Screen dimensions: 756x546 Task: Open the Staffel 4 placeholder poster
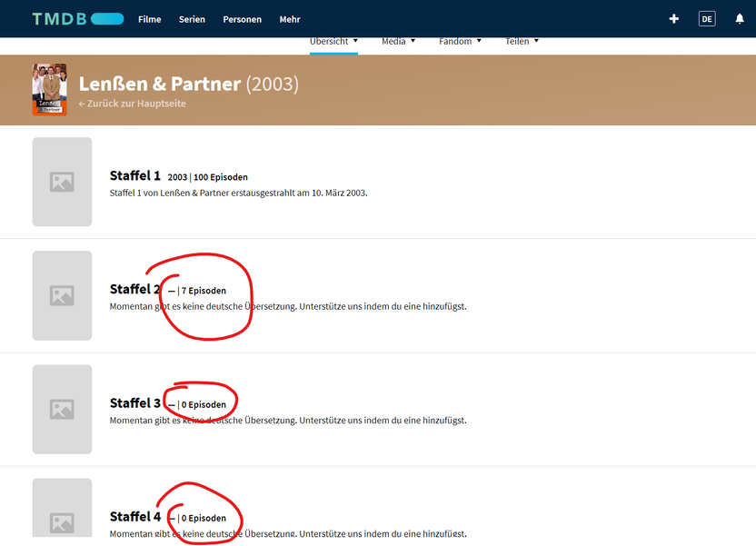coord(62,508)
